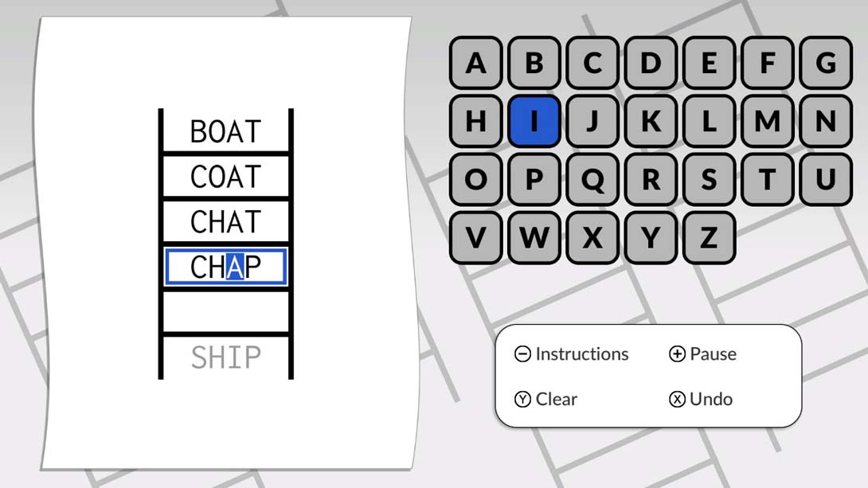Image resolution: width=868 pixels, height=488 pixels.
Task: Pause the game with plus icon
Action: click(x=703, y=354)
